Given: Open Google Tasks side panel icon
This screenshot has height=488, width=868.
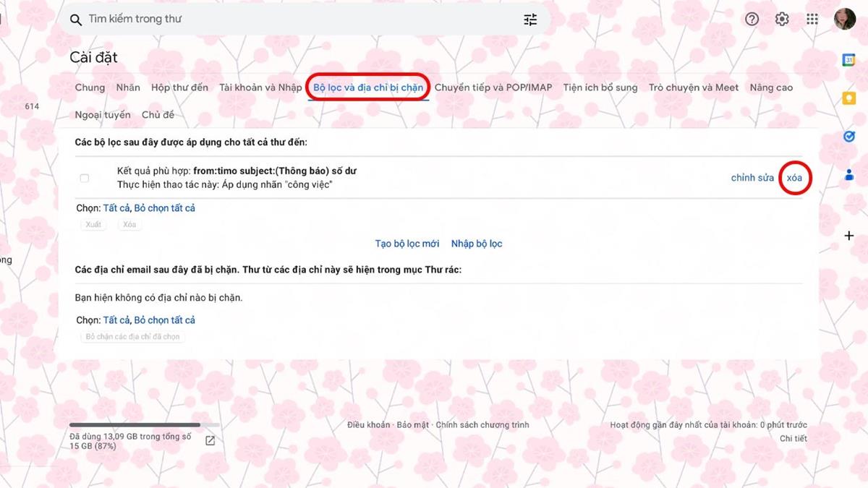Looking at the screenshot, I should pyautogui.click(x=849, y=136).
